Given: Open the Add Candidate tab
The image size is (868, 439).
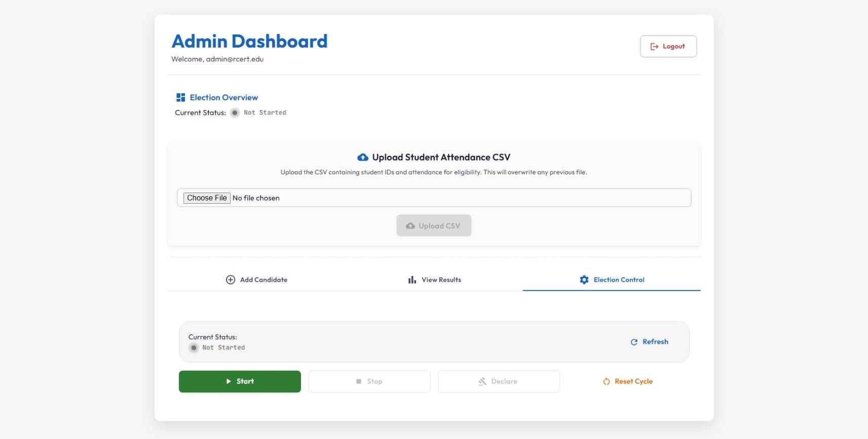Looking at the screenshot, I should coord(257,280).
